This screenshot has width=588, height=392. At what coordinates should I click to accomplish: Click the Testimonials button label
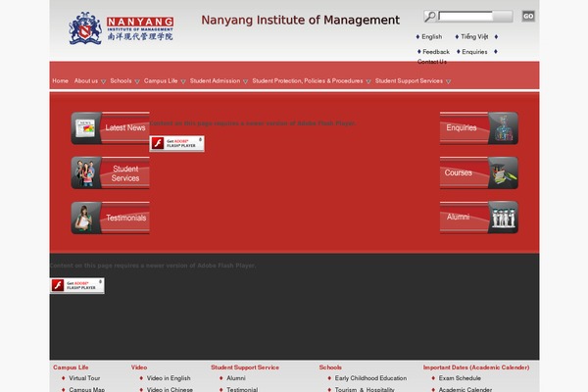(126, 218)
